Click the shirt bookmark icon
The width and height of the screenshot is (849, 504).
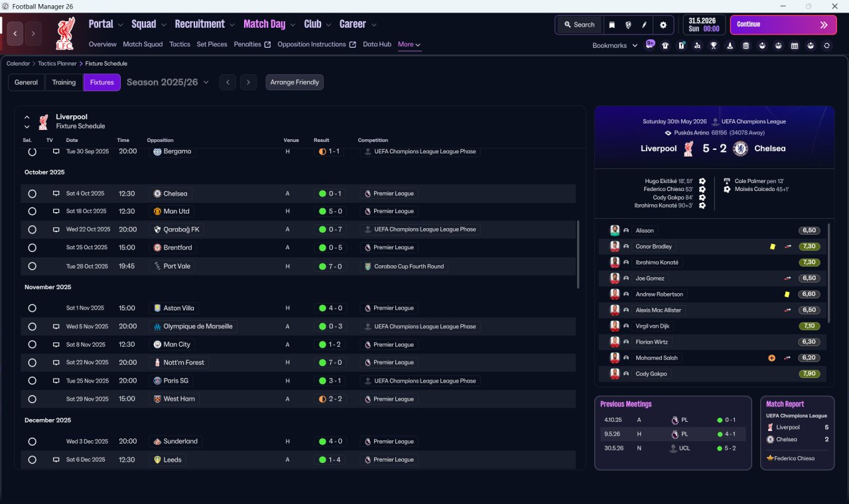click(x=665, y=46)
